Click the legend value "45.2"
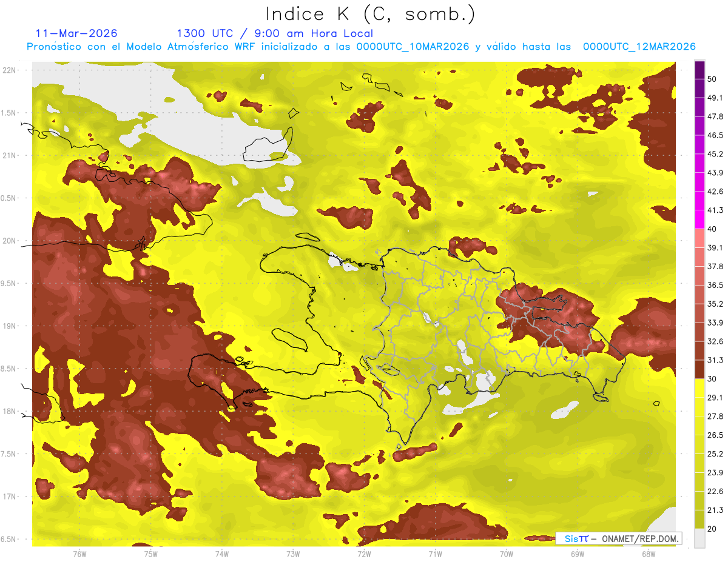The image size is (728, 562). click(x=715, y=154)
